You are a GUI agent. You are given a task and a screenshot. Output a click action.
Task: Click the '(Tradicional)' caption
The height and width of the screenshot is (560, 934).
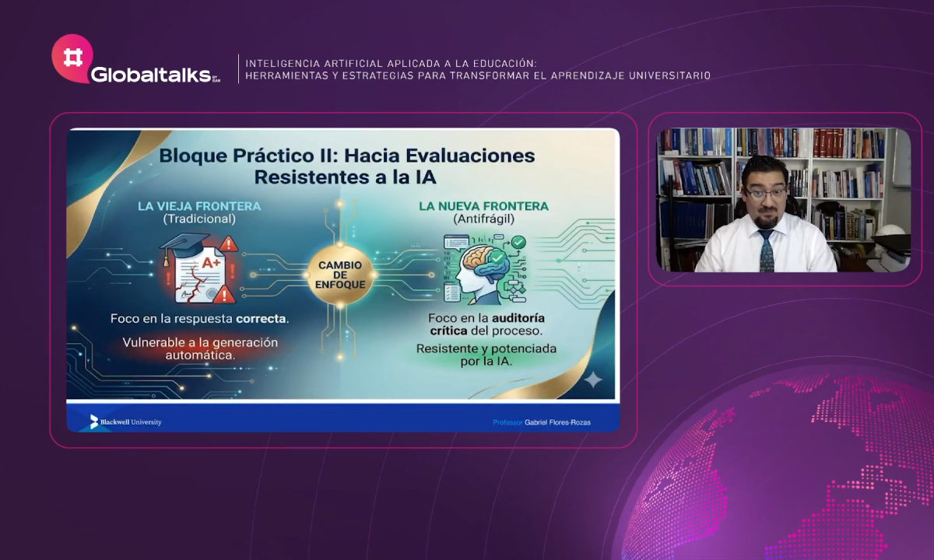[x=199, y=219]
